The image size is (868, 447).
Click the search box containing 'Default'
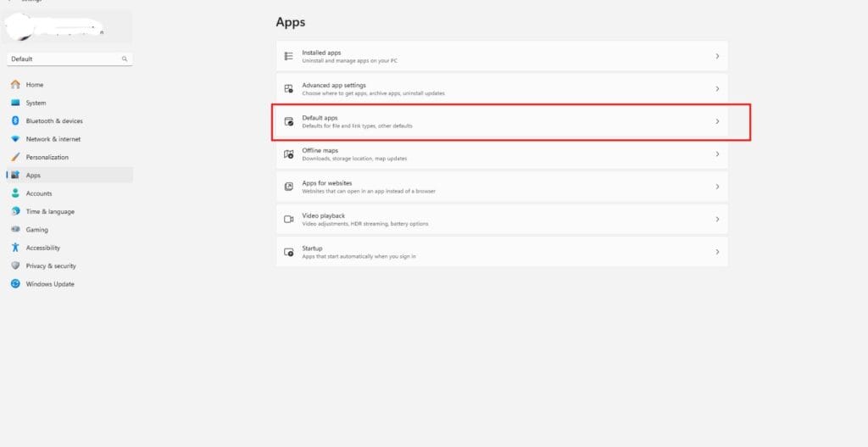(70, 59)
